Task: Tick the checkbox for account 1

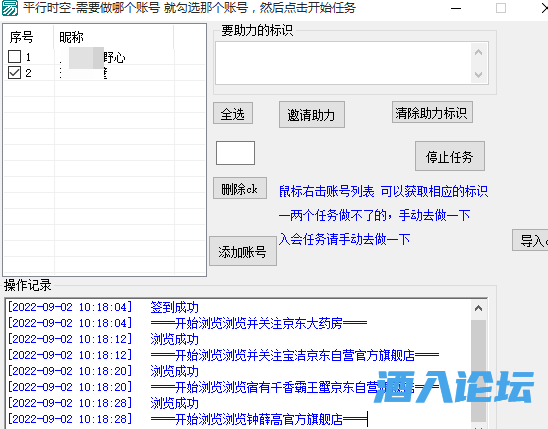Action: [14, 57]
